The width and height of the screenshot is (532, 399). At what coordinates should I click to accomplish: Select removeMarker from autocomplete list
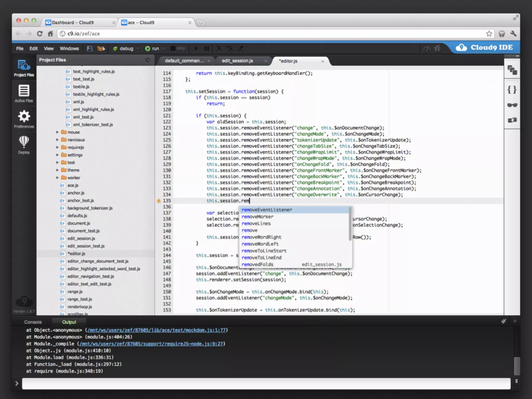pos(257,217)
